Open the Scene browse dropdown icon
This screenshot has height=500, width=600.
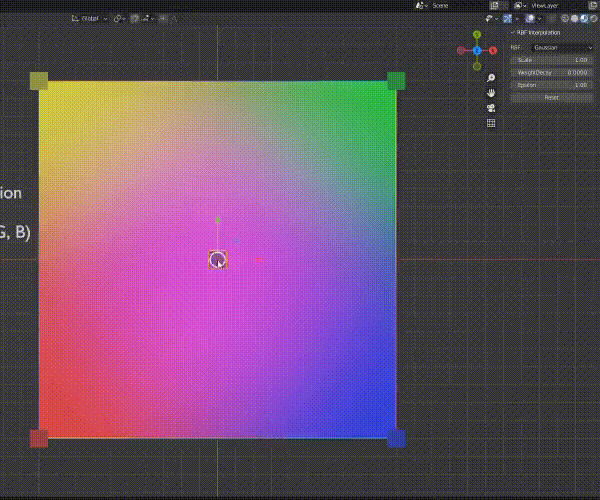pos(421,5)
